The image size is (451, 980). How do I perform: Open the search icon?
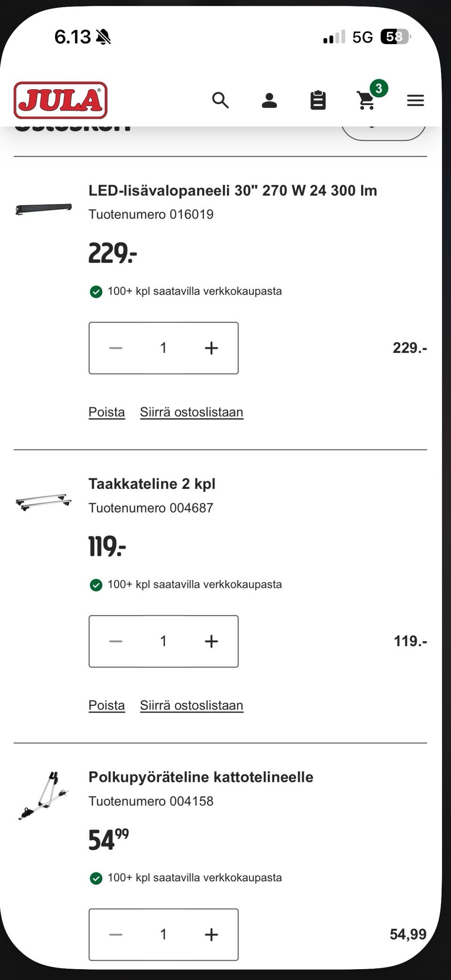pos(220,100)
